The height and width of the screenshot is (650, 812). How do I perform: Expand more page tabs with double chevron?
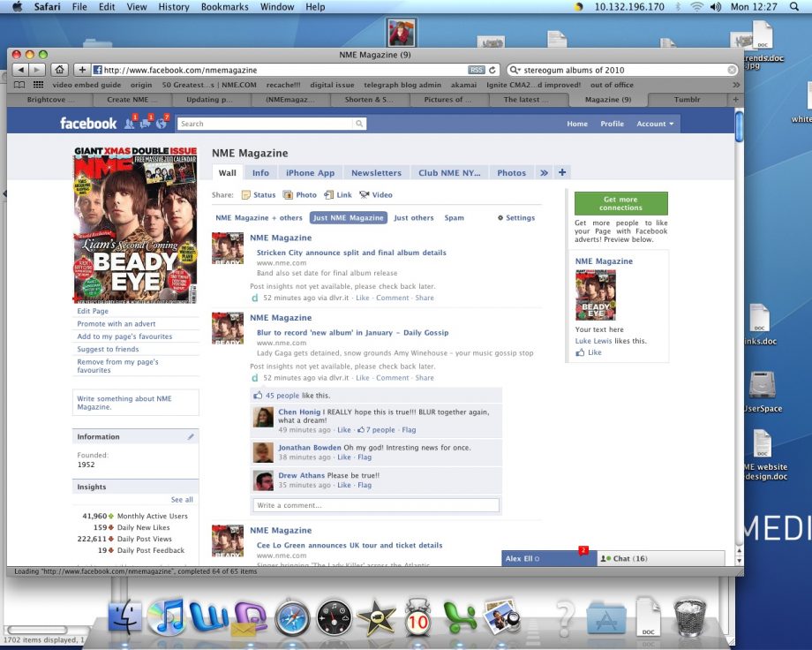544,172
